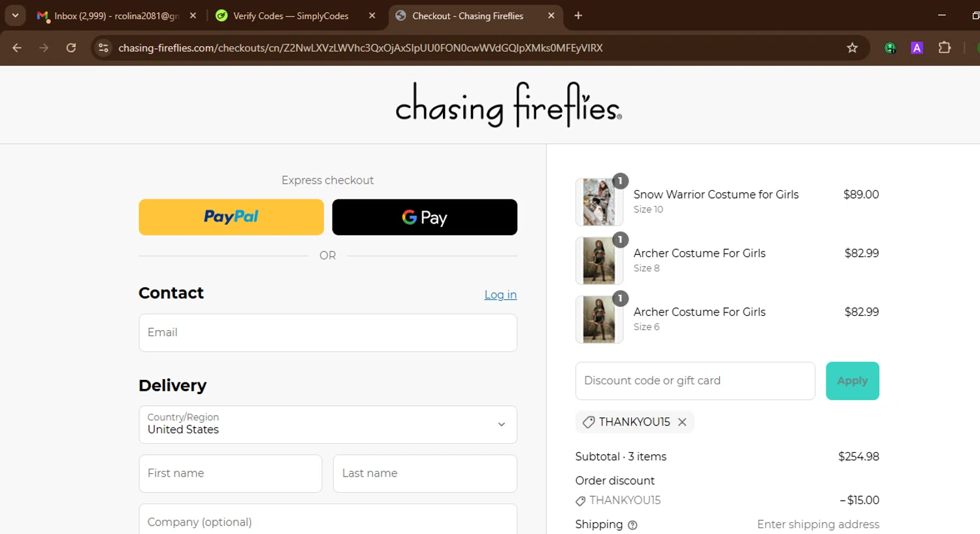The image size is (980, 534).
Task: Focus the Company (optional) field
Action: 328,520
